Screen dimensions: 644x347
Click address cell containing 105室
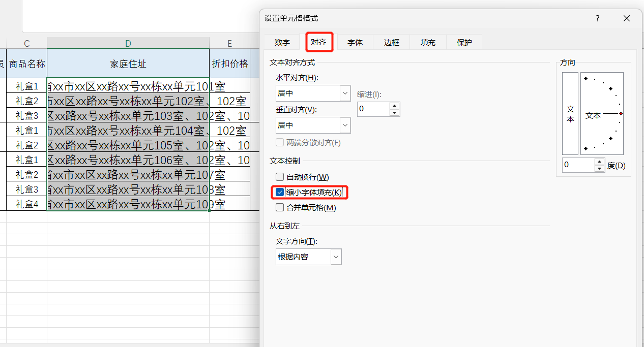point(128,145)
